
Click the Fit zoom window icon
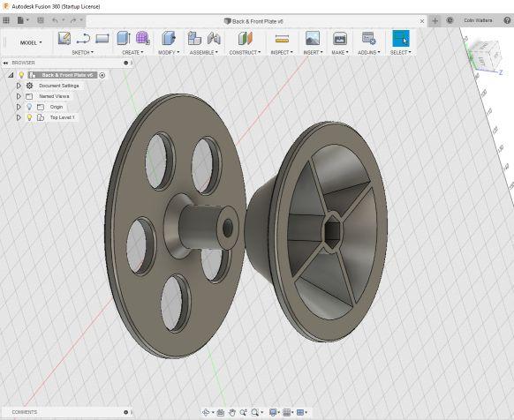pos(254,412)
